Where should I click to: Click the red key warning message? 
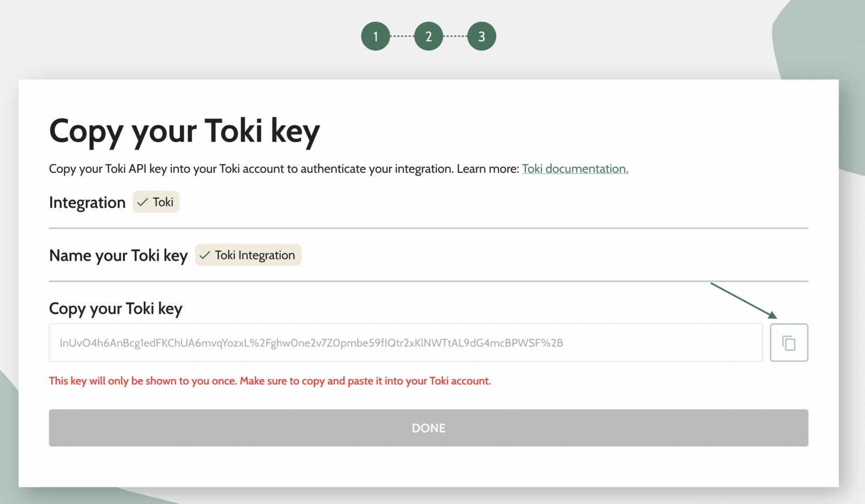click(270, 381)
